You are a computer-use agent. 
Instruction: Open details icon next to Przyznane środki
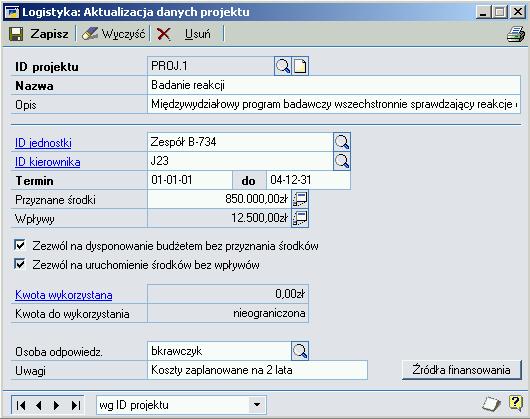pos(300,199)
